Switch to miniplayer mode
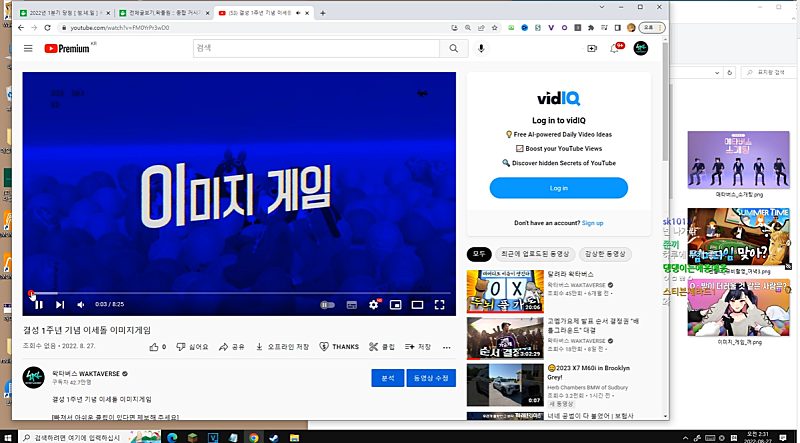Image resolution: width=800 pixels, height=443 pixels. [395, 305]
